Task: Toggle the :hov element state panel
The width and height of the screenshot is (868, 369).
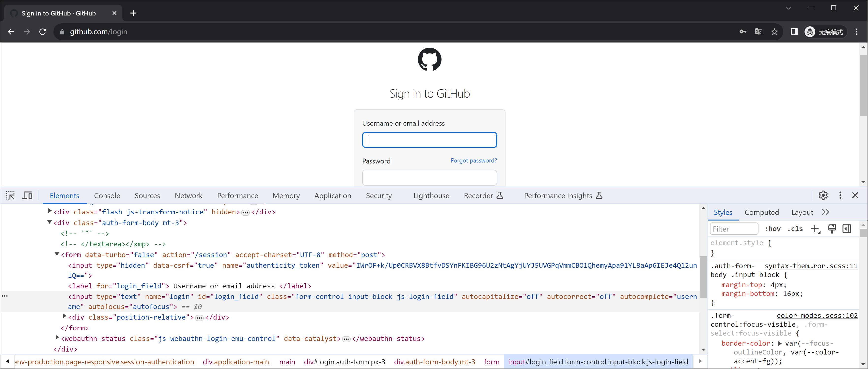Action: pyautogui.click(x=773, y=229)
